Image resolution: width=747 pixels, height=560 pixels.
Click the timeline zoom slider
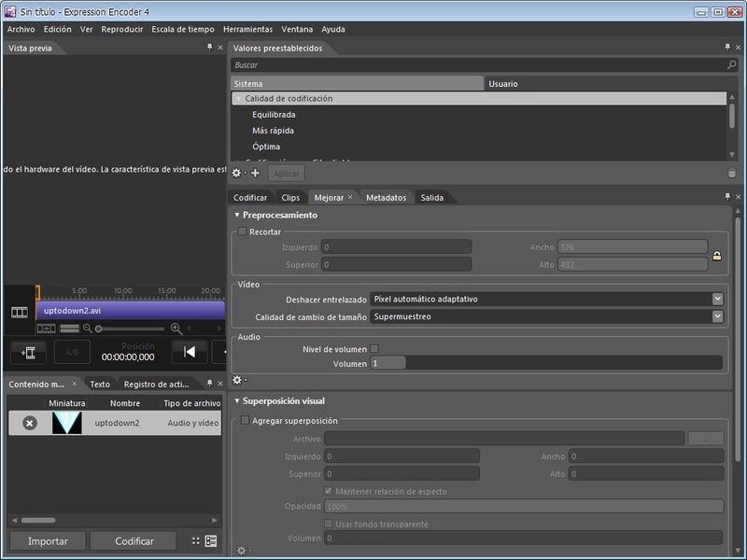pyautogui.click(x=129, y=329)
